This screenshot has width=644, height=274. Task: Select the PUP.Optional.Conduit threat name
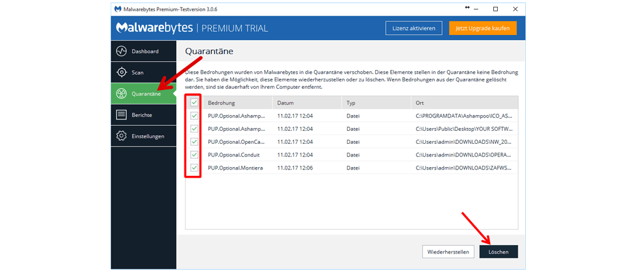click(234, 155)
